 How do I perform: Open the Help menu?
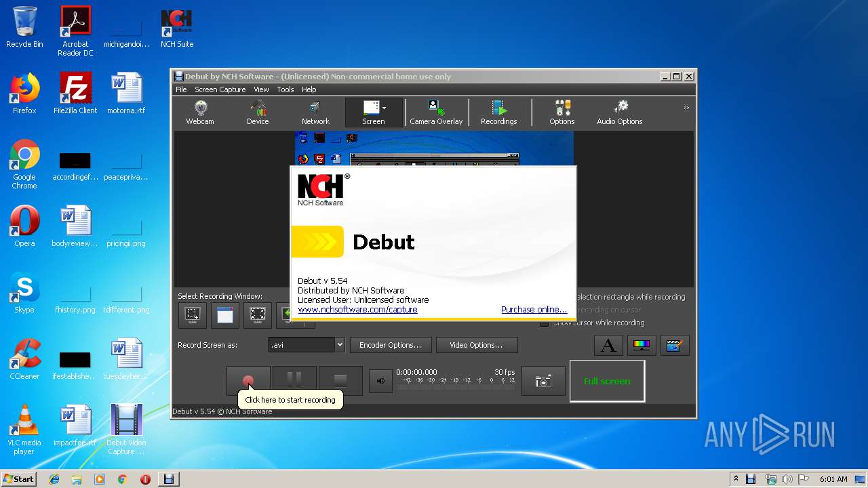pos(309,89)
